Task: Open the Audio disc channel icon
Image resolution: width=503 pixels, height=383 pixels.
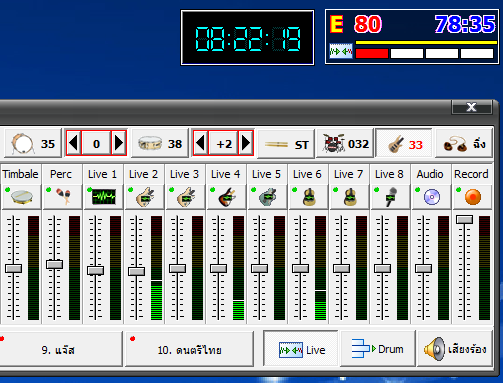Action: [x=431, y=197]
